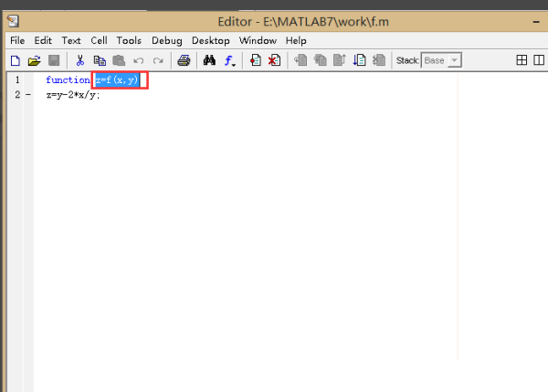Viewport: 548px width, 392px height.
Task: Open the File menu
Action: tap(17, 40)
